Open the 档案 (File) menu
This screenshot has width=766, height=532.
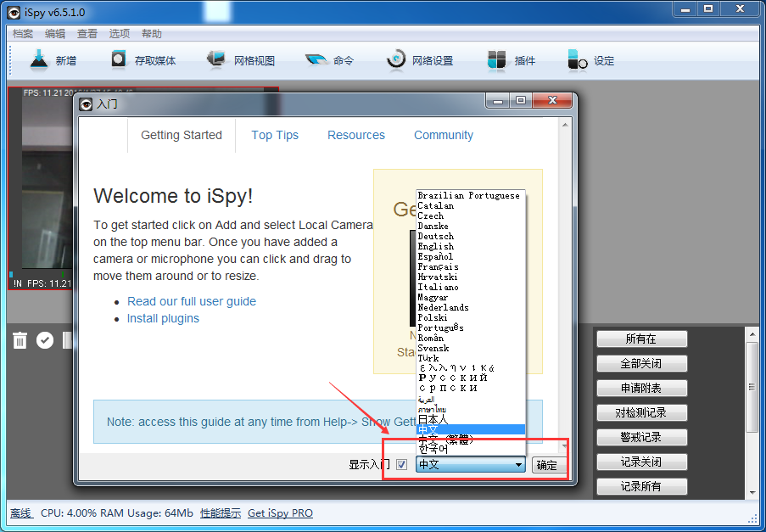(x=22, y=34)
